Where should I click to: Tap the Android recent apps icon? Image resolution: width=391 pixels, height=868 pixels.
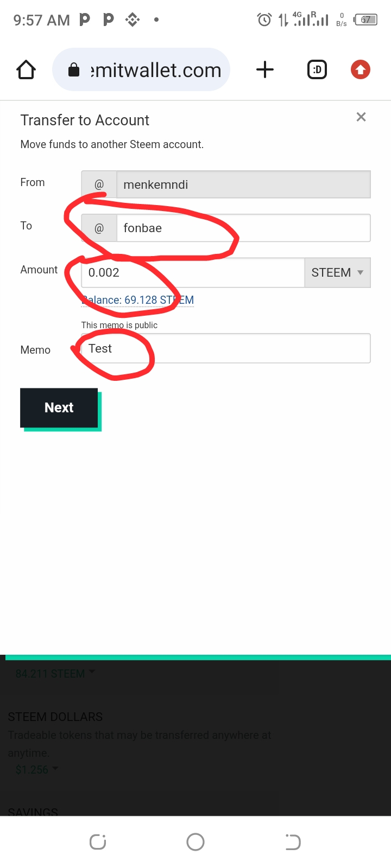tap(98, 842)
